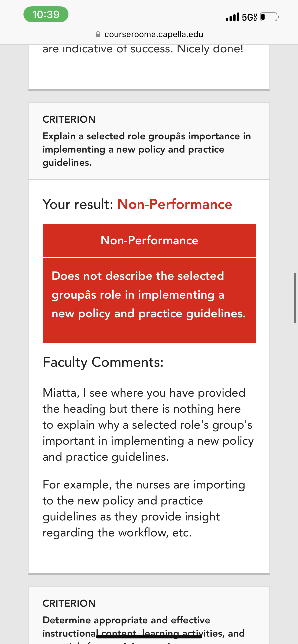Tap the lock icon beside the URL
Viewport: 298px width, 644px height.
tap(98, 34)
